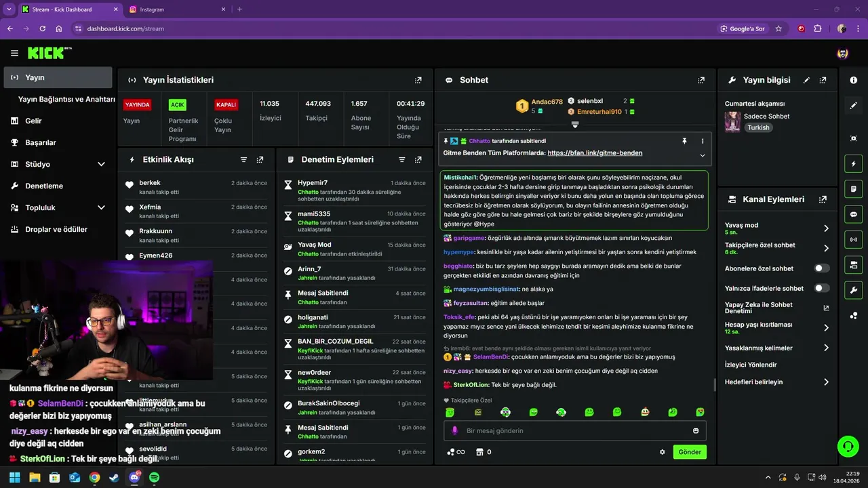Open the filter icon in Etkinlik Akışı
This screenshot has height=488, width=868.
(x=243, y=160)
